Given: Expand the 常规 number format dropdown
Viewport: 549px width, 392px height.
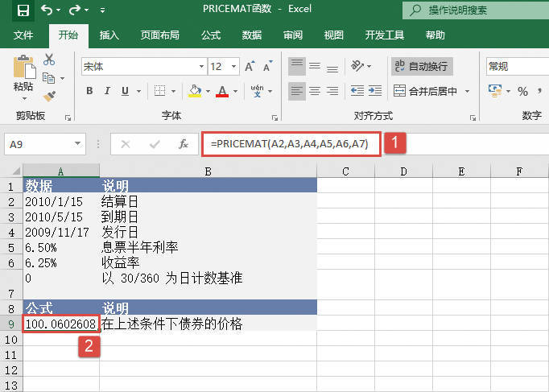Looking at the screenshot, I should (x=517, y=67).
